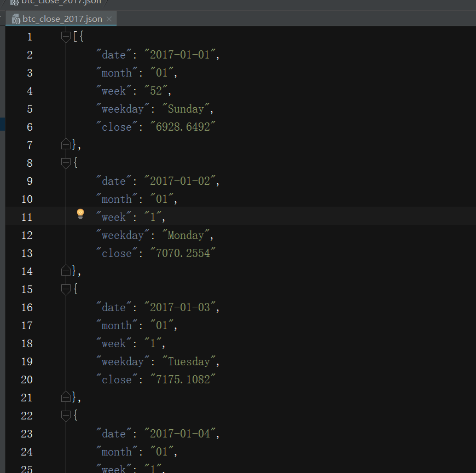Click the "month" key on line 24
This screenshot has height=473, width=476.
click(117, 452)
